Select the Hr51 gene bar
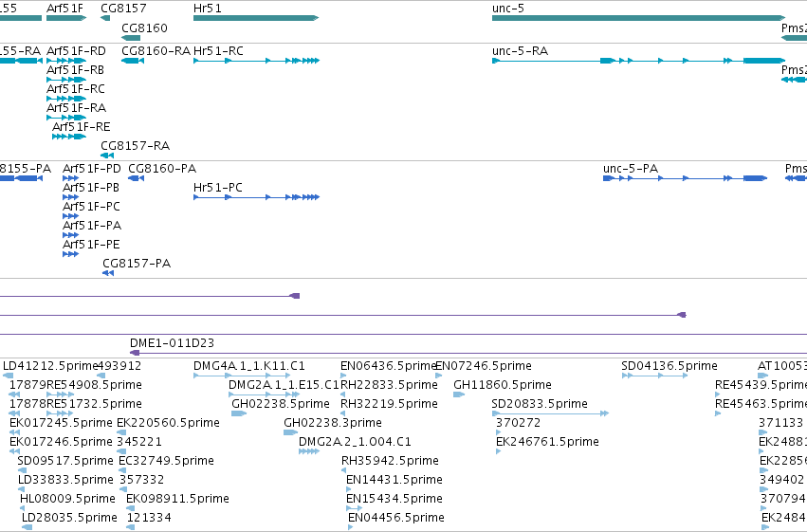Screen dimensions: 807x532 coord(256,18)
